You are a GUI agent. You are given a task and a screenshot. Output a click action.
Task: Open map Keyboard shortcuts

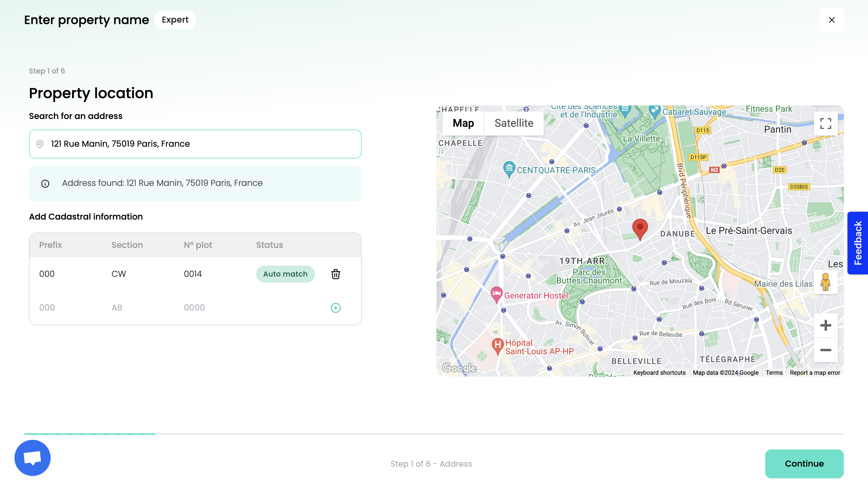coord(659,373)
